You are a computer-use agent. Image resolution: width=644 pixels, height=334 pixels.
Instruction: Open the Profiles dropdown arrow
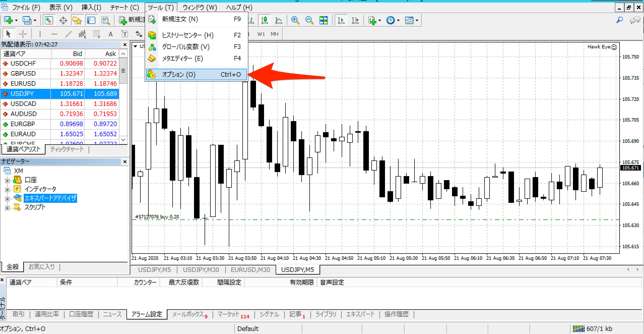coord(35,20)
